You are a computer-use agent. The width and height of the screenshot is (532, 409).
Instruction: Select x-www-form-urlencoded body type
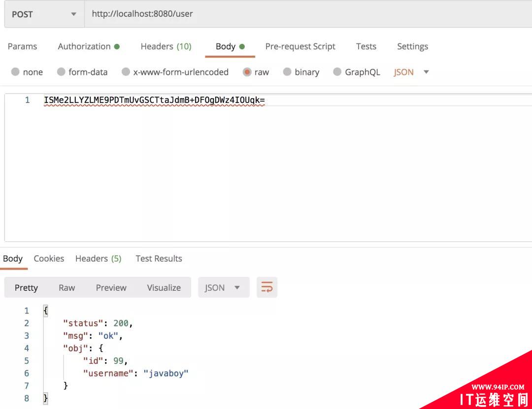pos(126,72)
